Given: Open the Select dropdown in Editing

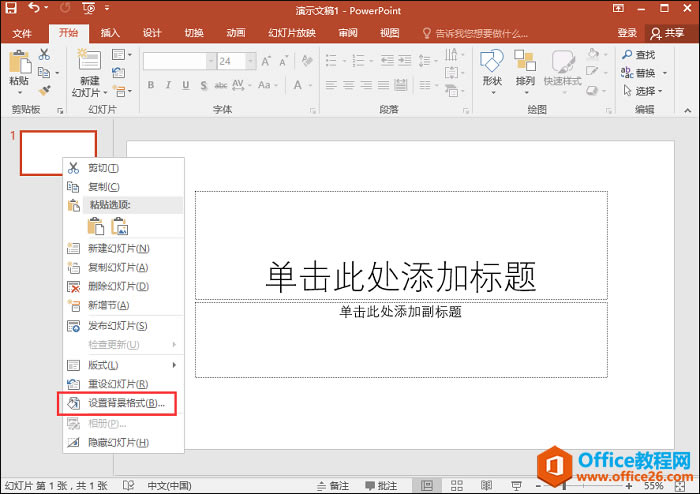Looking at the screenshot, I should coord(643,91).
